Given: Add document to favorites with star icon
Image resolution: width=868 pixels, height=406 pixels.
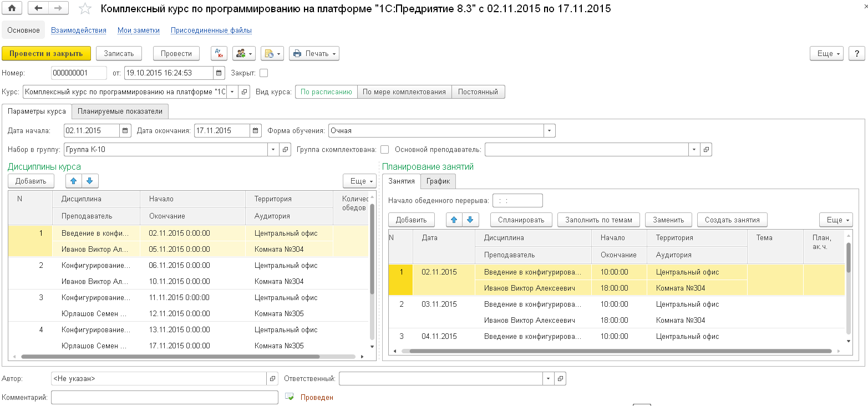Looking at the screenshot, I should [85, 8].
